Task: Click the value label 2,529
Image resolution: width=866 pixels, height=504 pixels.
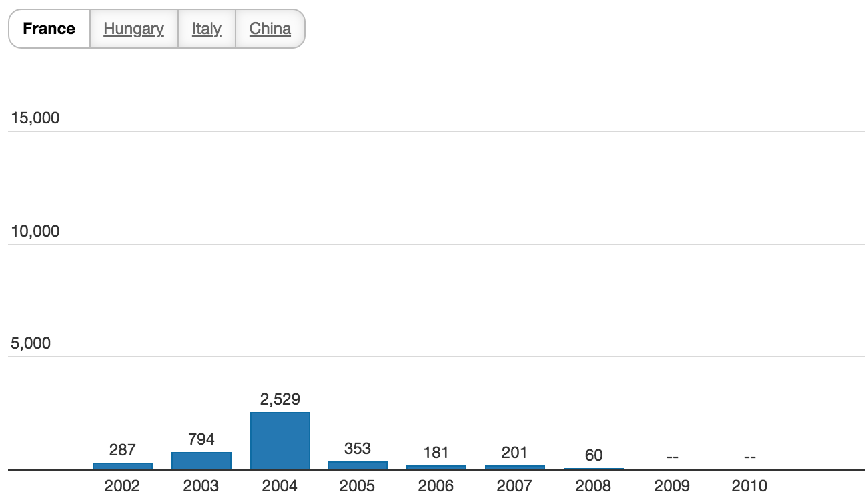Action: click(x=280, y=399)
